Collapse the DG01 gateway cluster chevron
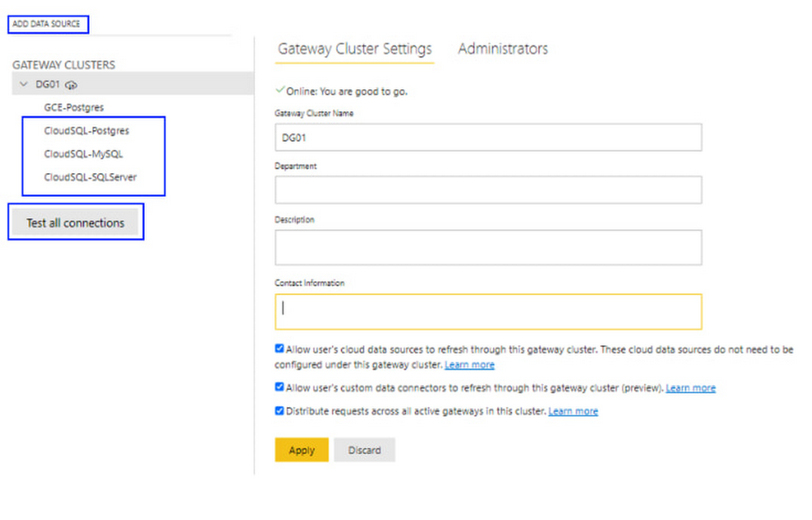This screenshot has height=520, width=812. (x=24, y=84)
